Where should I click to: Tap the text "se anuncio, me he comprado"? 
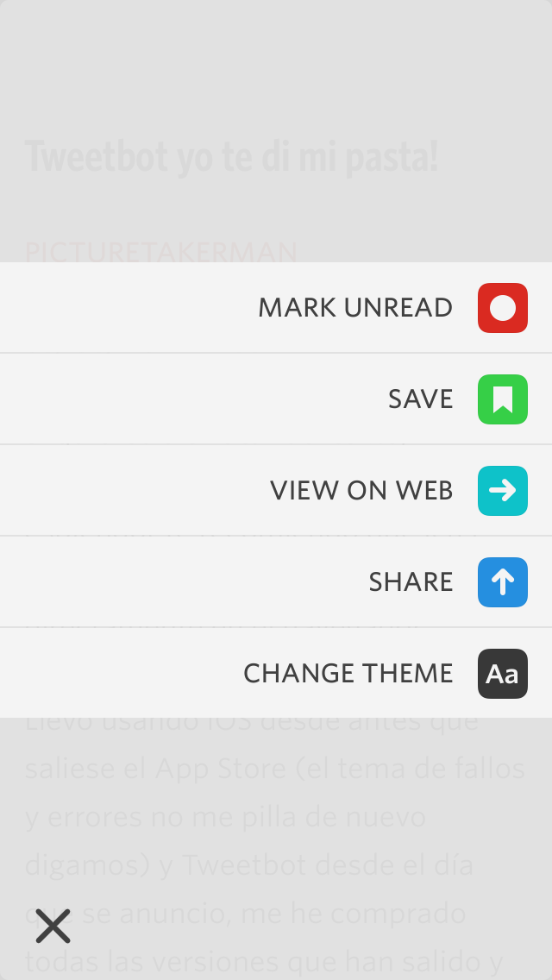pyautogui.click(x=275, y=913)
